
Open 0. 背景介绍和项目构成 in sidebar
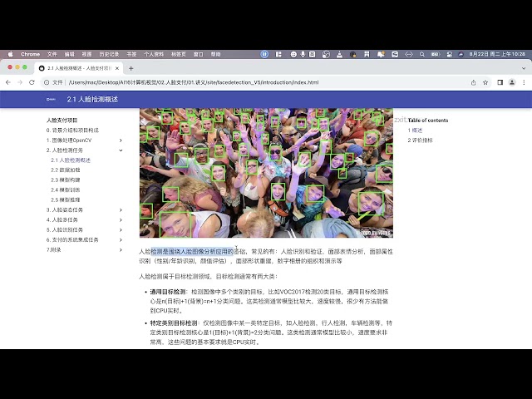pos(72,131)
